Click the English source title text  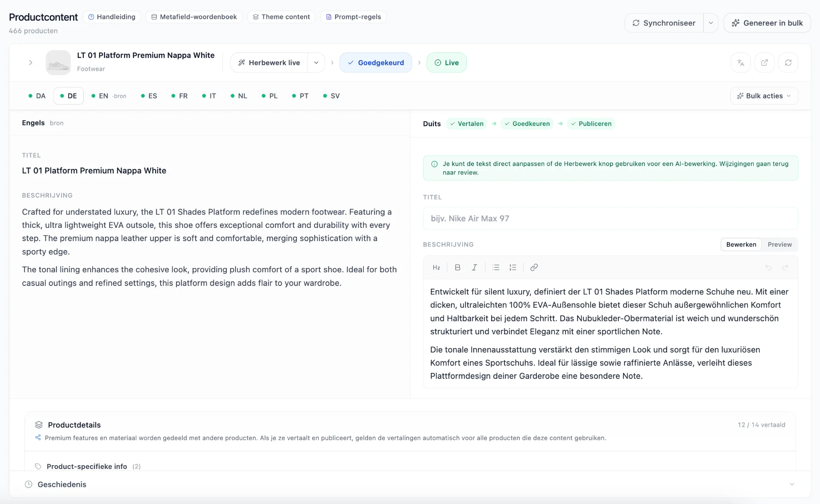pyautogui.click(x=94, y=171)
